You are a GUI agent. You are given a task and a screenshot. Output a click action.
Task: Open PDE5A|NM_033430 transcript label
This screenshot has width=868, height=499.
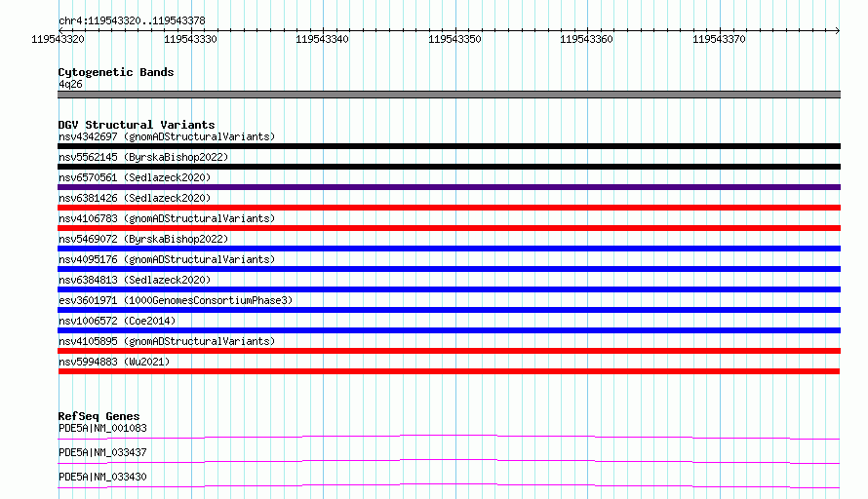click(x=102, y=477)
